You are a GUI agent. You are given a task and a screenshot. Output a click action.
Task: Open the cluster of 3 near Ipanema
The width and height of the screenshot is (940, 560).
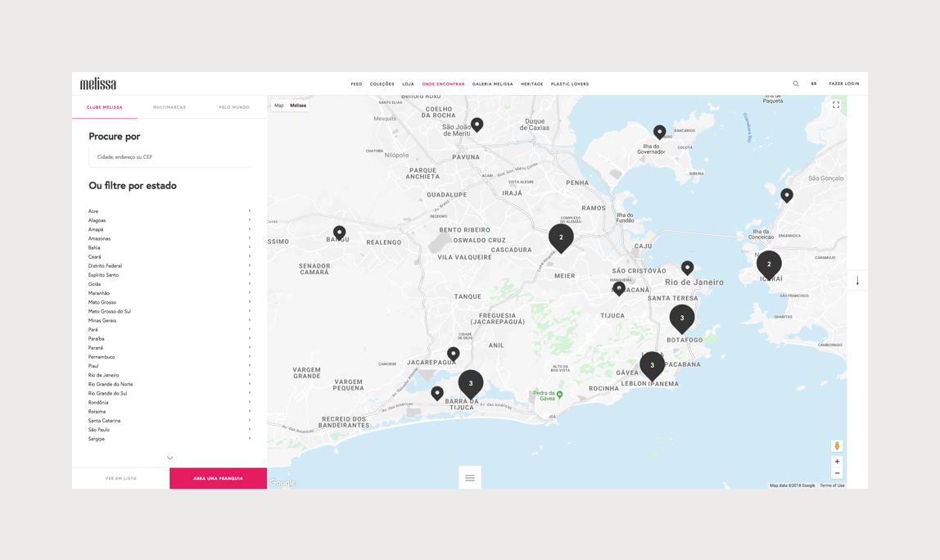(x=653, y=366)
